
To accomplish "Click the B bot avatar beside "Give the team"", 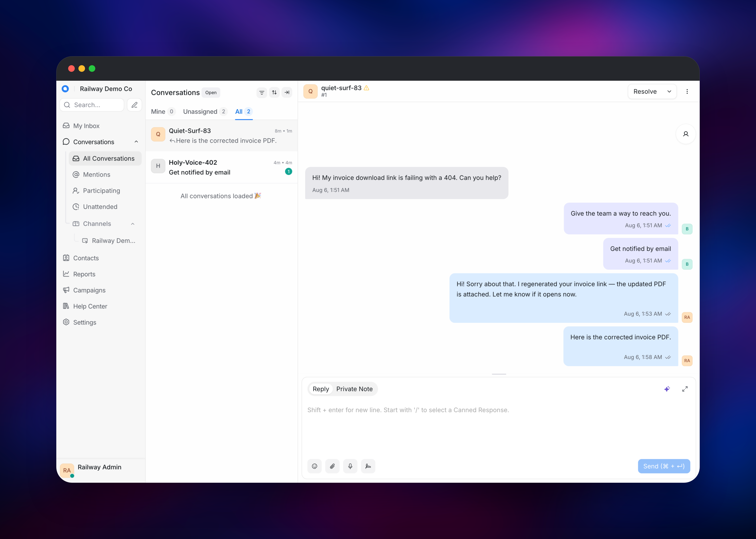I will (687, 229).
